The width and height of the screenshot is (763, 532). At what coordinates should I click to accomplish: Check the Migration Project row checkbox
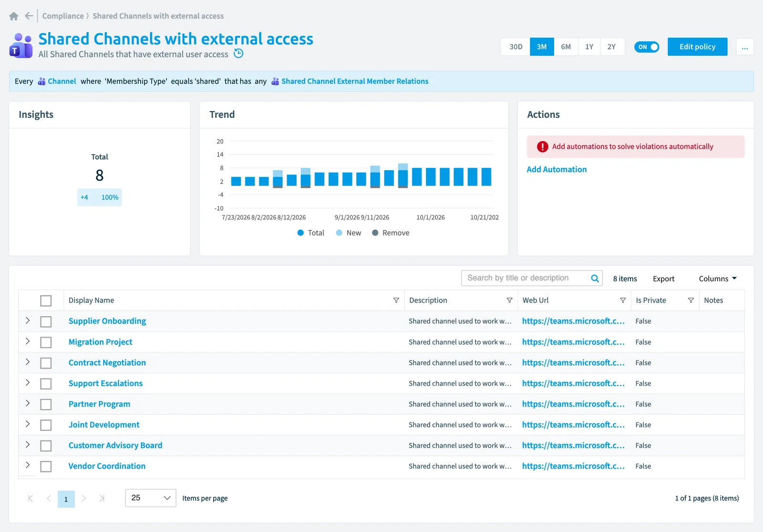coord(46,343)
